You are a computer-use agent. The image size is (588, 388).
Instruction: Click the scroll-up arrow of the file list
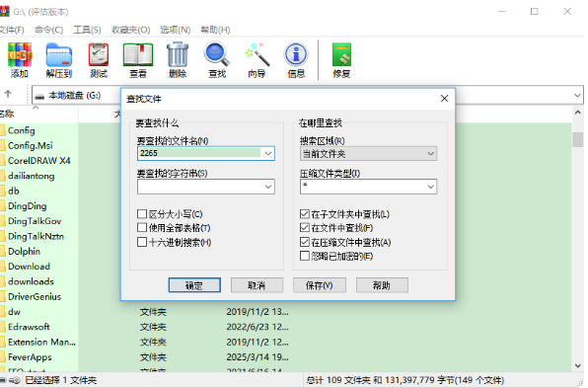(x=577, y=113)
